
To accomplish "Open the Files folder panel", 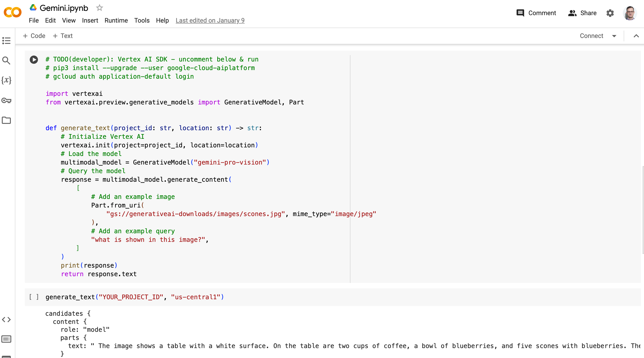I will click(6, 120).
